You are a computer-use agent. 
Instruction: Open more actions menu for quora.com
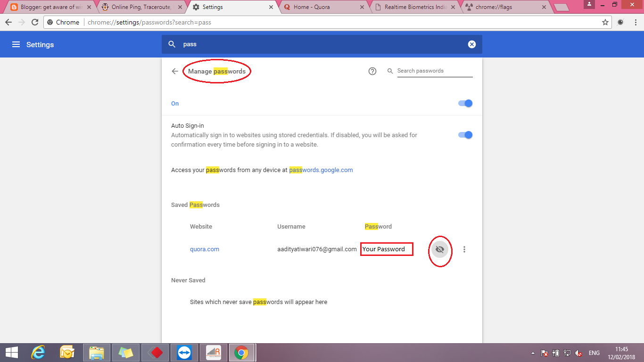[x=464, y=249]
